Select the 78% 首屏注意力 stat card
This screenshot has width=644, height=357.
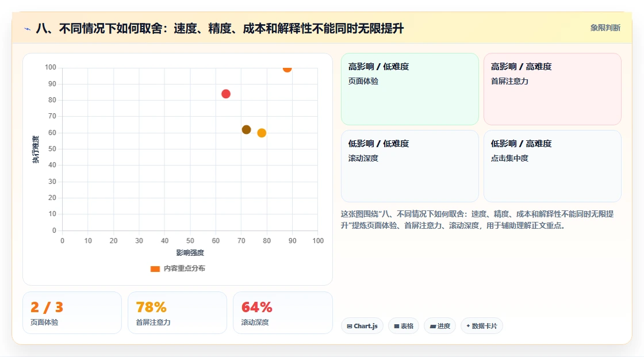pos(178,313)
